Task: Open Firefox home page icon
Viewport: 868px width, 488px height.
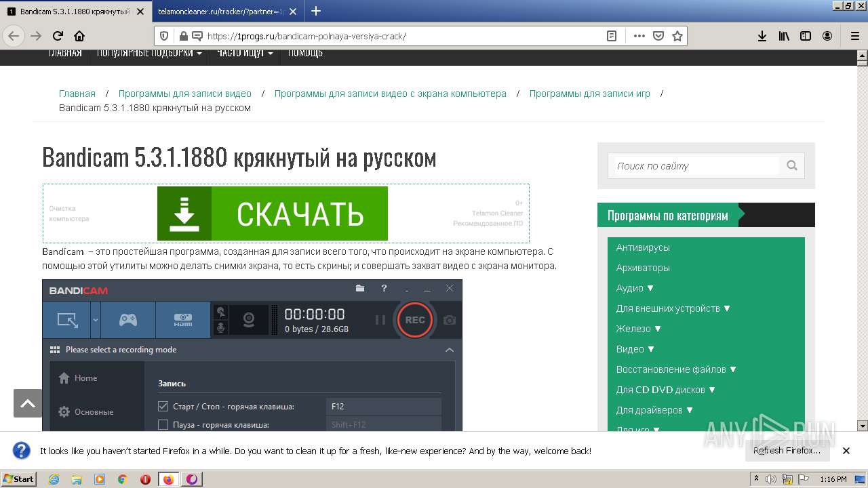Action: [x=79, y=36]
